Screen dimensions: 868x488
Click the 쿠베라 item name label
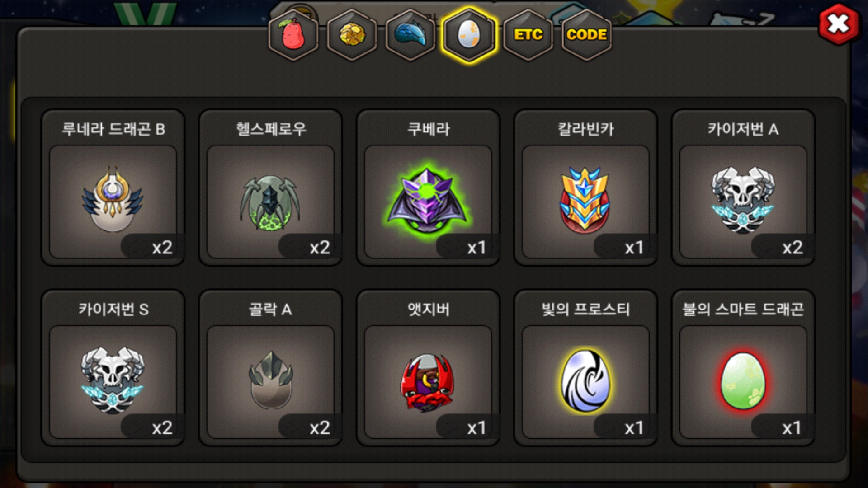[428, 129]
